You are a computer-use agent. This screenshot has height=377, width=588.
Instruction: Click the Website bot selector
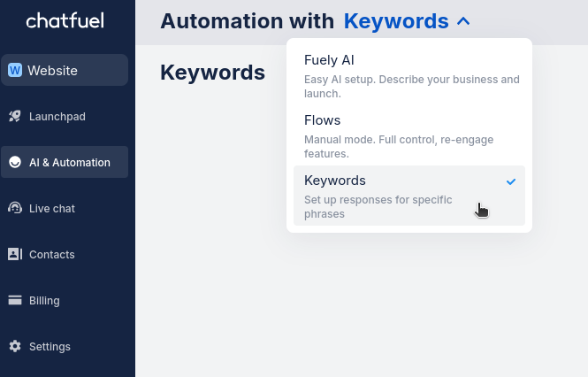click(x=65, y=71)
